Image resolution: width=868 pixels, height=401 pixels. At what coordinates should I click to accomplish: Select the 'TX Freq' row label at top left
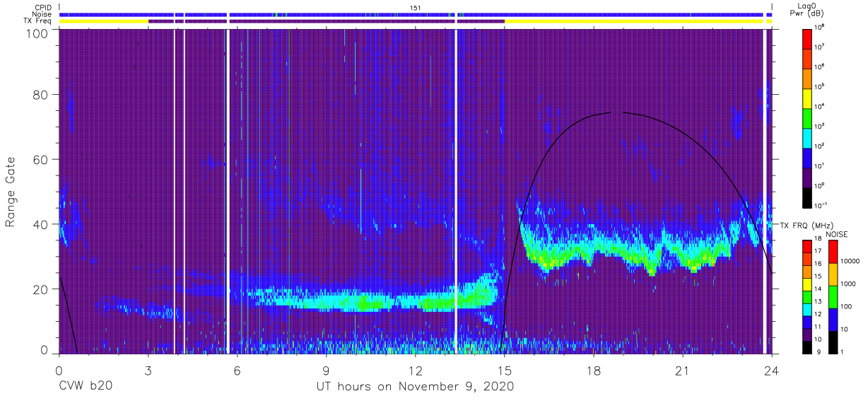click(38, 21)
